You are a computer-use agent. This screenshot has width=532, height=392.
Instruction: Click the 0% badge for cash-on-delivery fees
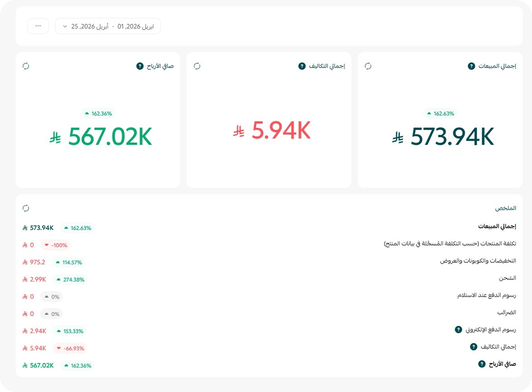pos(52,297)
